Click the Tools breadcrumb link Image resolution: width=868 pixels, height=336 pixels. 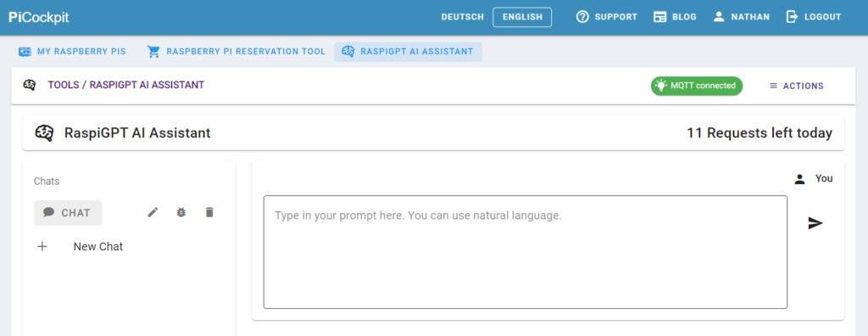(x=64, y=86)
